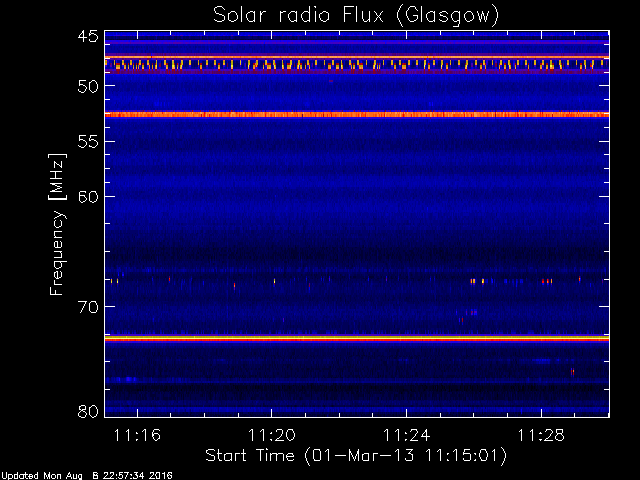Click the bright yellow emission band near 73 MHz
Viewport: 640px width, 480px height.
point(357,338)
